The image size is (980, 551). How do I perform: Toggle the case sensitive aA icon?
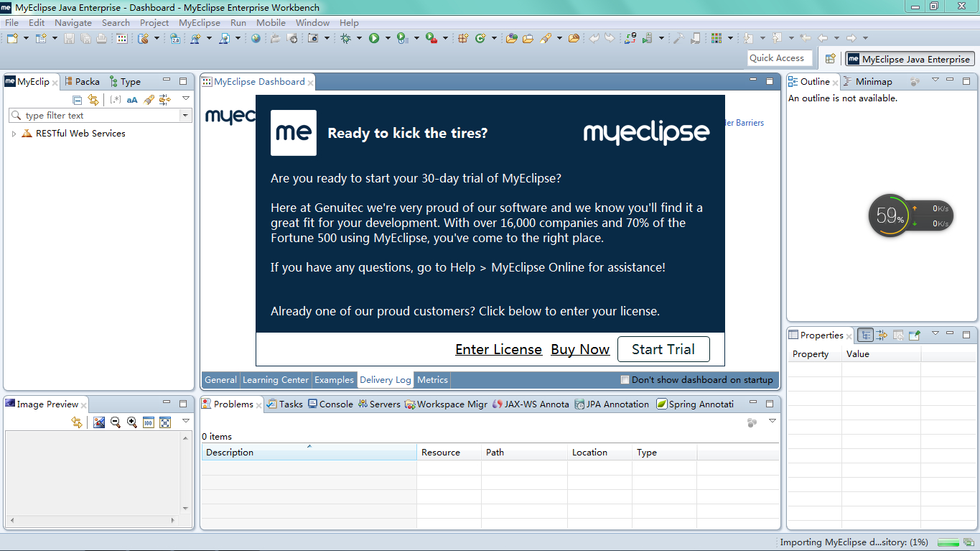[x=132, y=100]
